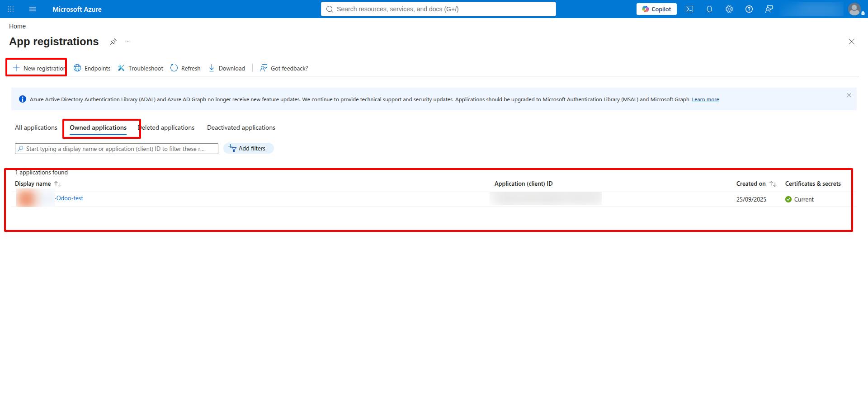Switch to Deleted applications tab
The image size is (868, 404).
(x=166, y=128)
